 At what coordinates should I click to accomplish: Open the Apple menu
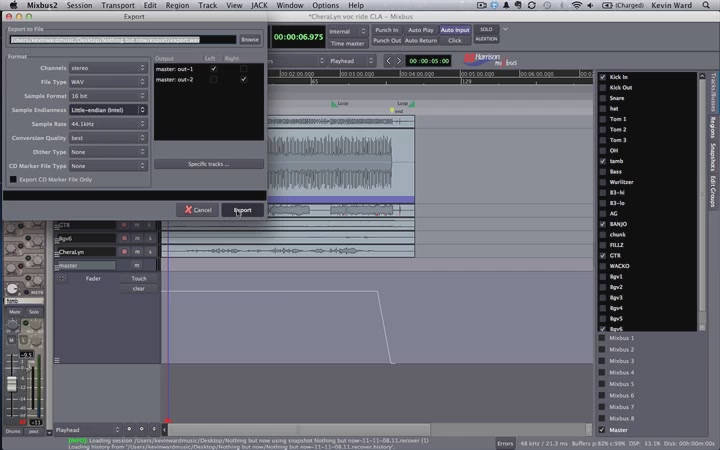tap(13, 5)
